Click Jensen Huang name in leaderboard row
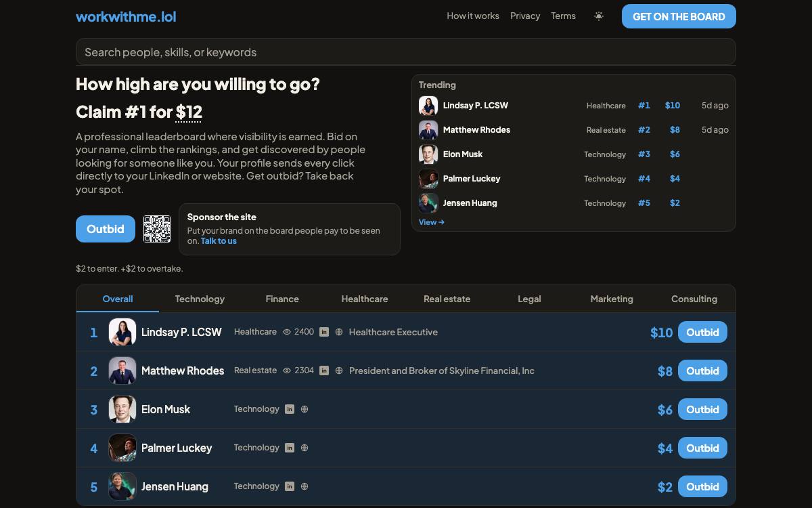812x508 pixels. click(x=175, y=486)
